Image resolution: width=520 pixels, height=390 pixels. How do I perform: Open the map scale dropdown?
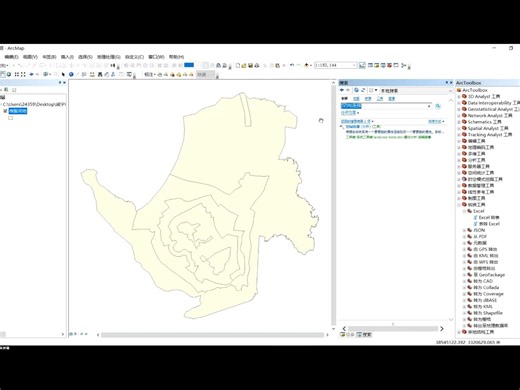click(x=354, y=65)
